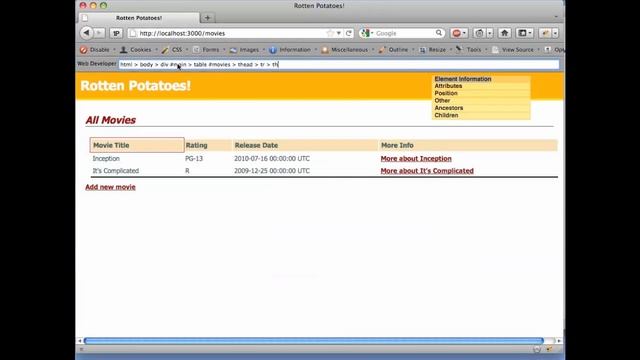Go back to the previous page
640x360 pixels.
pyautogui.click(x=86, y=33)
